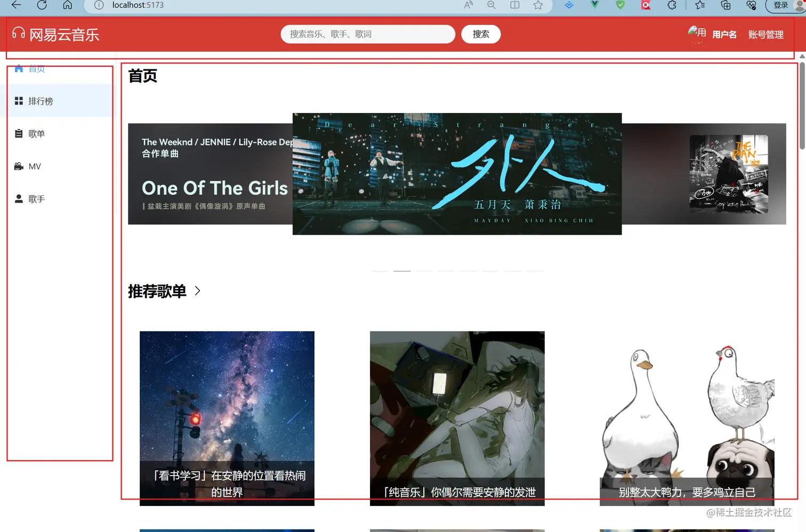806x532 pixels.
Task: Click the browser essentials heart icon
Action: tap(751, 5)
